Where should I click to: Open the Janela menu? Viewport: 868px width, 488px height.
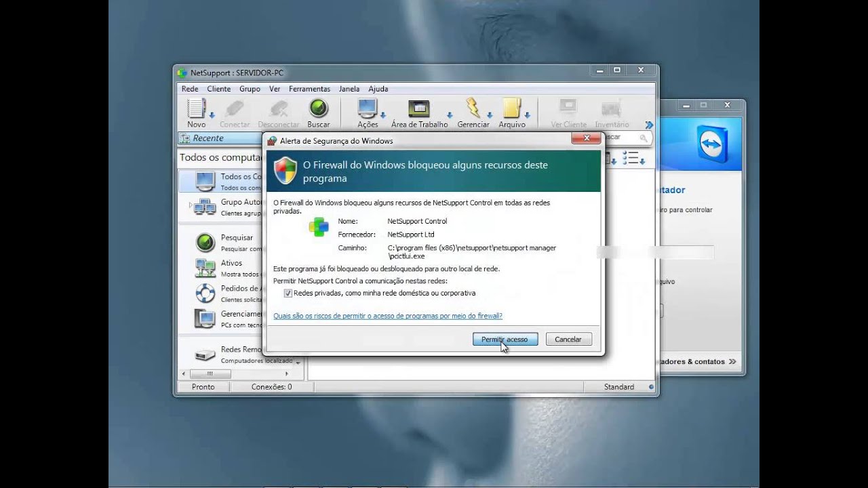tap(349, 89)
